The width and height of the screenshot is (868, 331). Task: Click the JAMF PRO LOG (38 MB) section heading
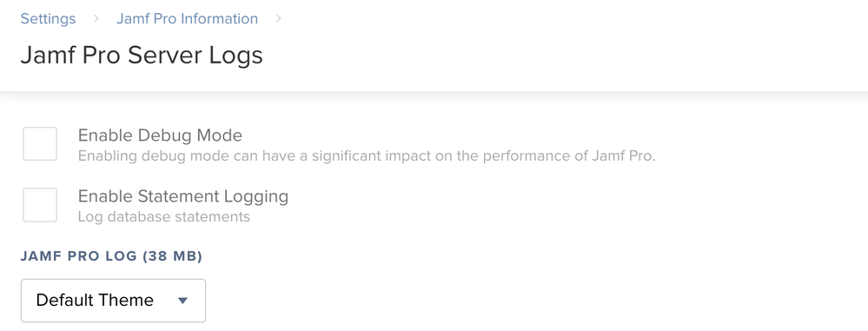coord(112,256)
